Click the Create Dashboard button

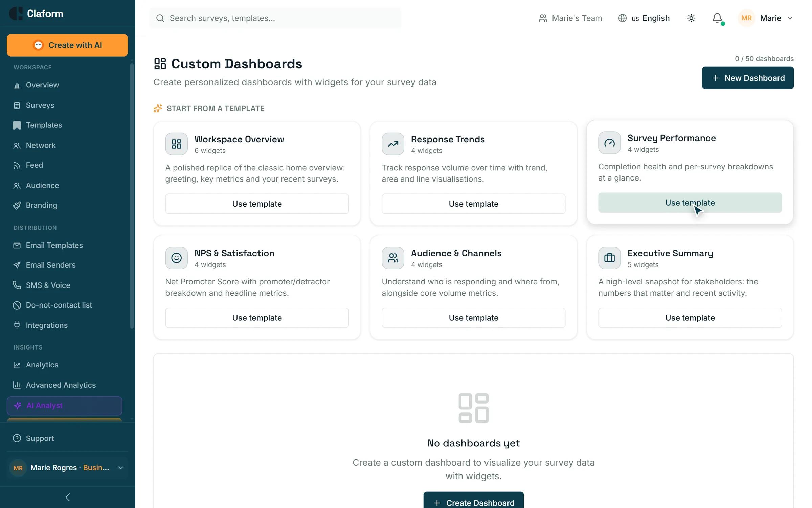click(473, 502)
